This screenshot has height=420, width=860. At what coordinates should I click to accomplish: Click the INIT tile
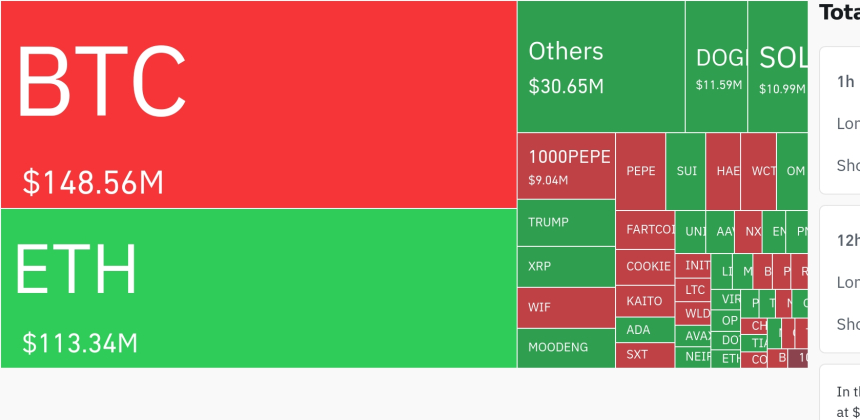[x=694, y=266]
